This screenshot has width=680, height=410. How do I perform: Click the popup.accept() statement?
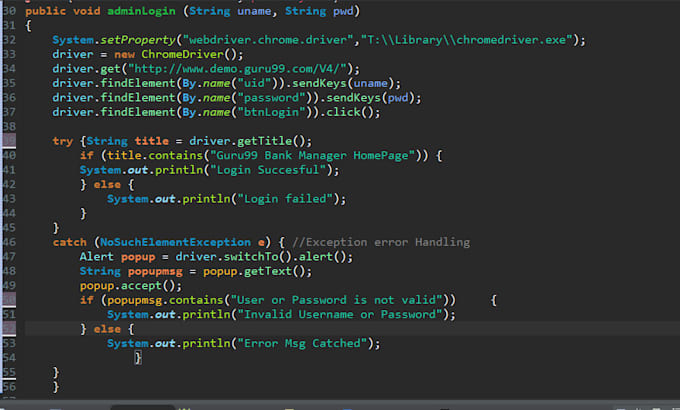[131, 285]
